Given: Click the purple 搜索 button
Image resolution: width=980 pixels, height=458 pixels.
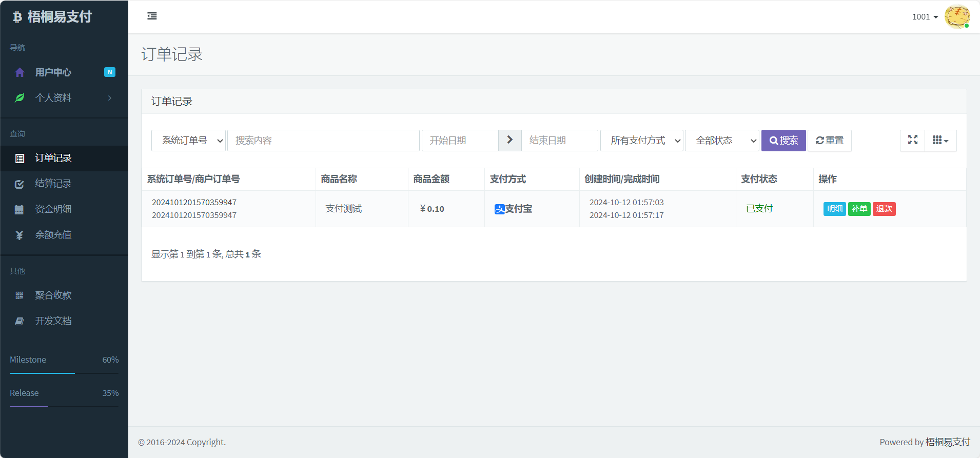Looking at the screenshot, I should point(783,141).
